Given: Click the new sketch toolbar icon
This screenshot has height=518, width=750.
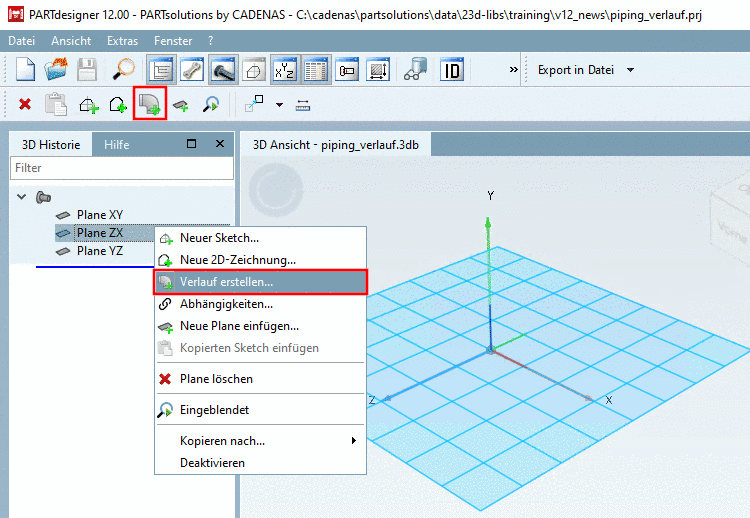Looking at the screenshot, I should [88, 104].
